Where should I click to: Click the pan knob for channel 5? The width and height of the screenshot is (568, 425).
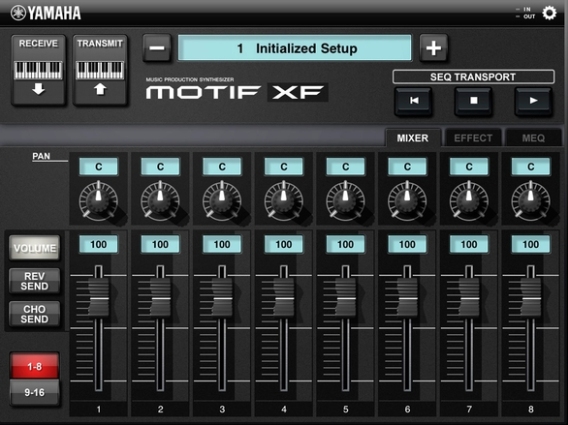(346, 201)
